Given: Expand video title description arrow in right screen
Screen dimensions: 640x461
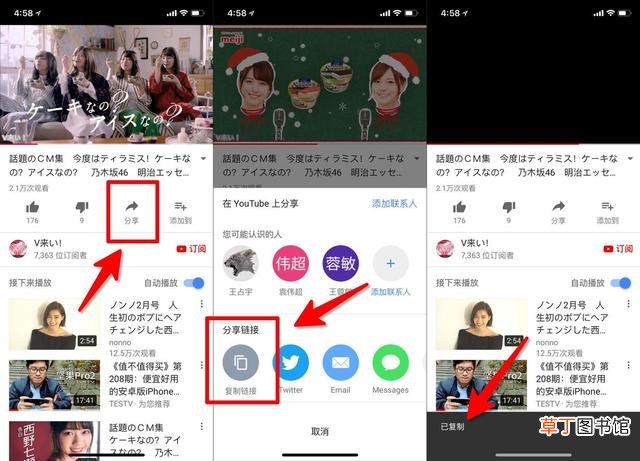Looking at the screenshot, I should point(630,158).
